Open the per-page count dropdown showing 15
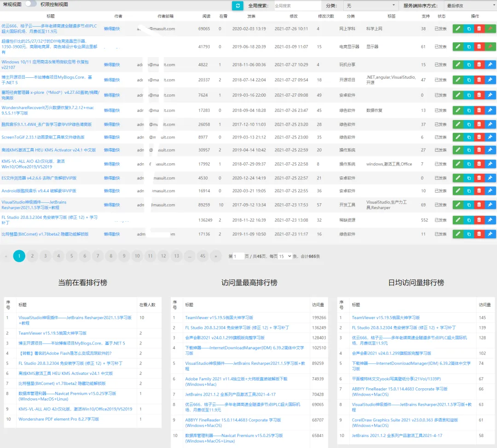This screenshot has height=448, width=497. tap(285, 256)
